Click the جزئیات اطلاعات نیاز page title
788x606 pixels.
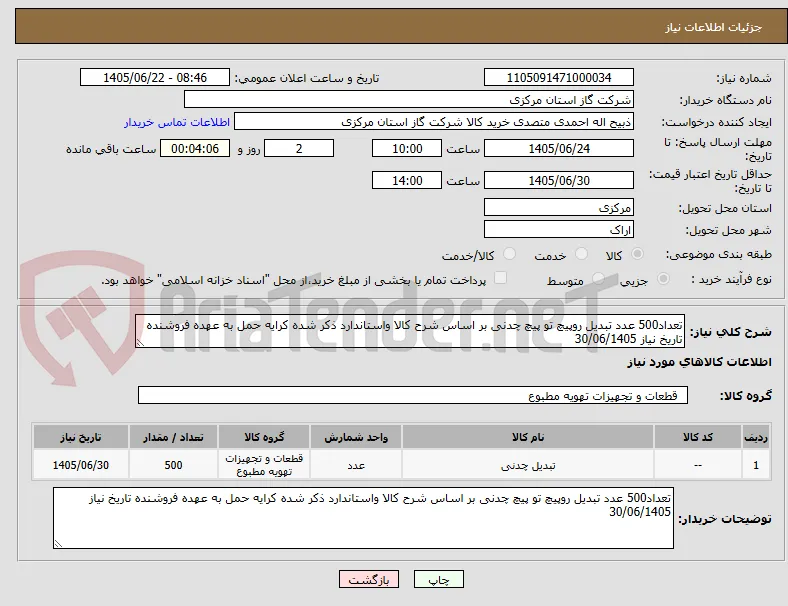(714, 27)
